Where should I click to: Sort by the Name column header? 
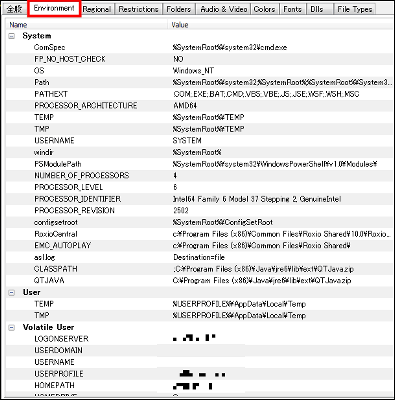pos(87,25)
